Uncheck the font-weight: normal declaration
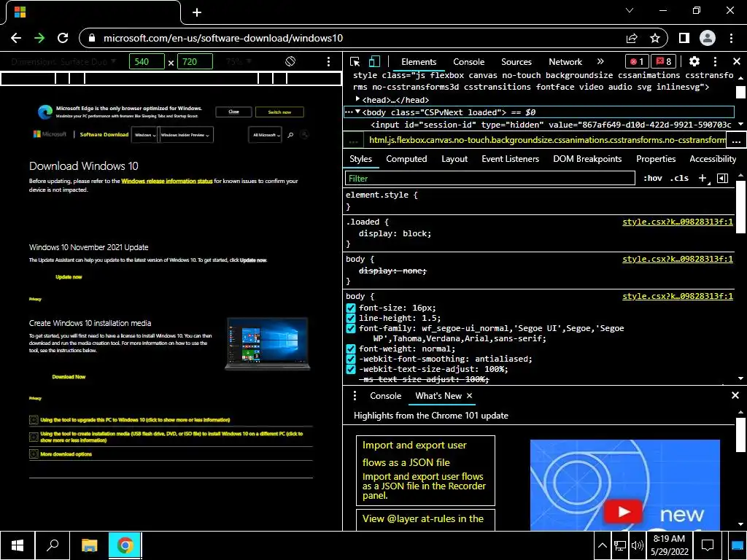The height and width of the screenshot is (560, 747). (x=351, y=349)
